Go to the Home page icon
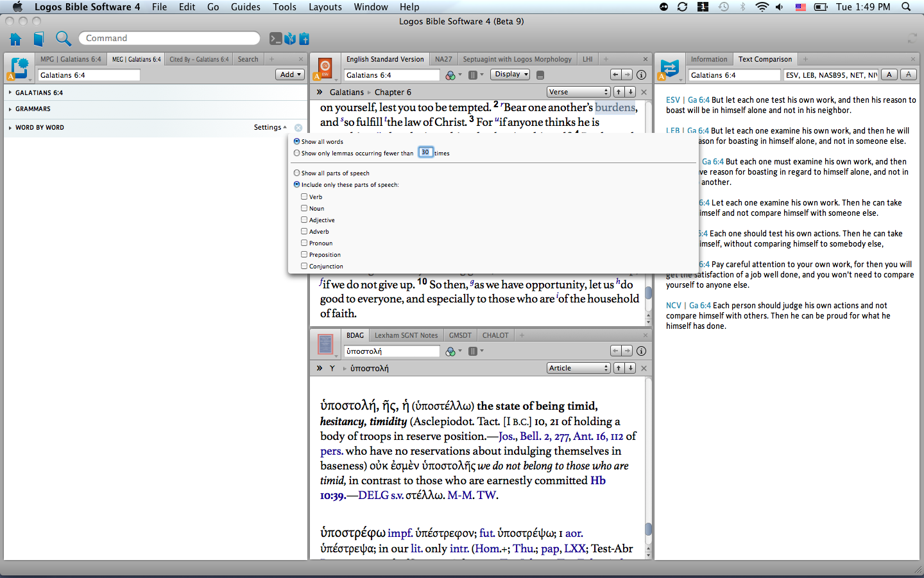 click(x=15, y=39)
